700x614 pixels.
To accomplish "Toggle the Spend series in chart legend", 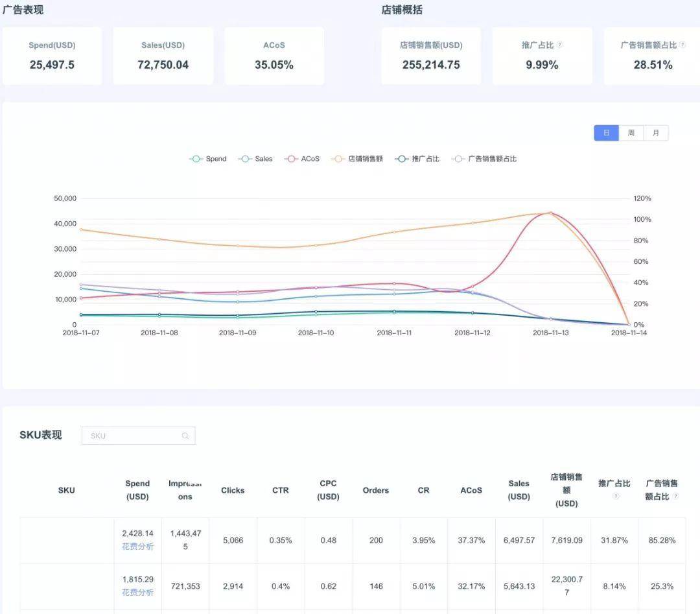I will pos(208,159).
